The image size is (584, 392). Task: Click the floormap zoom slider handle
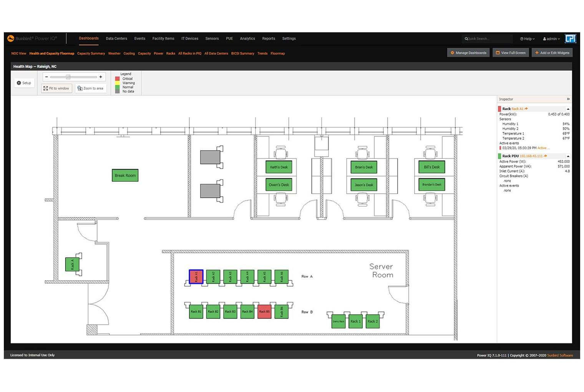point(68,77)
